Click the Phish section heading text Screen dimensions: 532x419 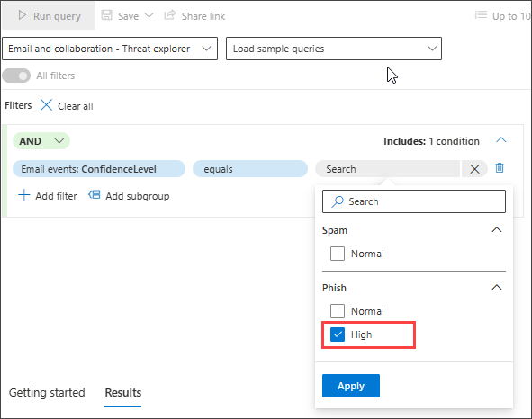[334, 288]
